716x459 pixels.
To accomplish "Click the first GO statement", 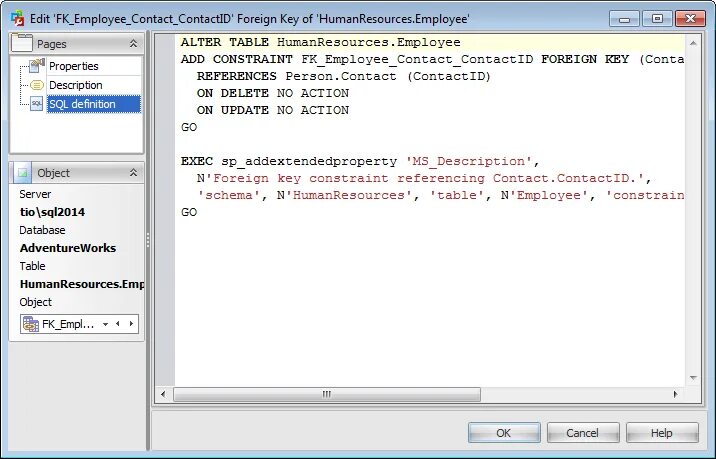I will coord(189,127).
